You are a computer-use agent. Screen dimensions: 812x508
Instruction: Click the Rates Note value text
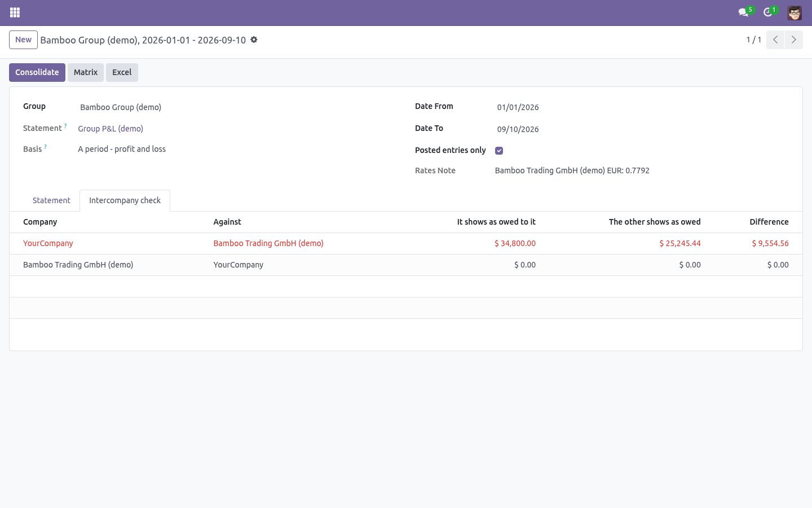(x=572, y=170)
